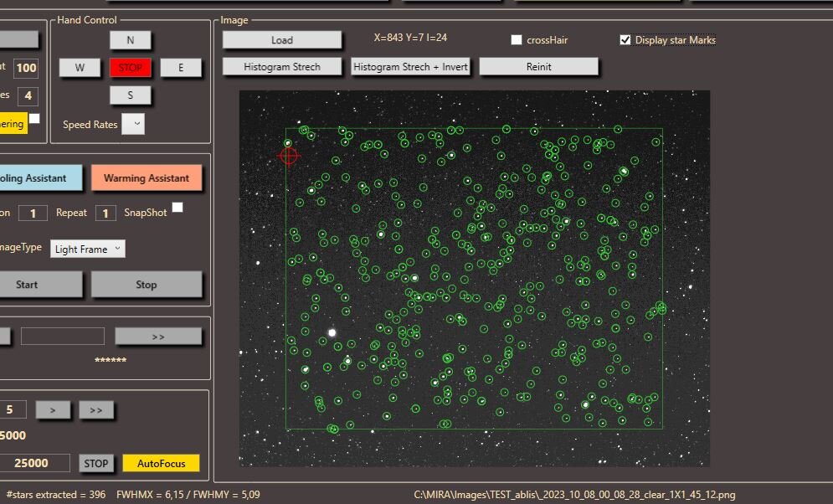Viewport: 833px width, 504px height.
Task: Enable the crossHair checkbox
Action: pyautogui.click(x=517, y=40)
